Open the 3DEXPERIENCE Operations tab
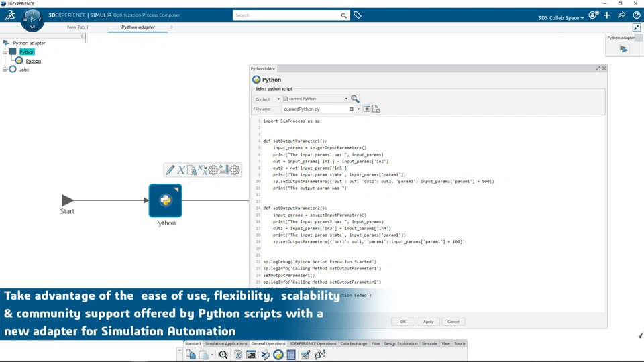This screenshot has height=362, width=644. coord(313,343)
